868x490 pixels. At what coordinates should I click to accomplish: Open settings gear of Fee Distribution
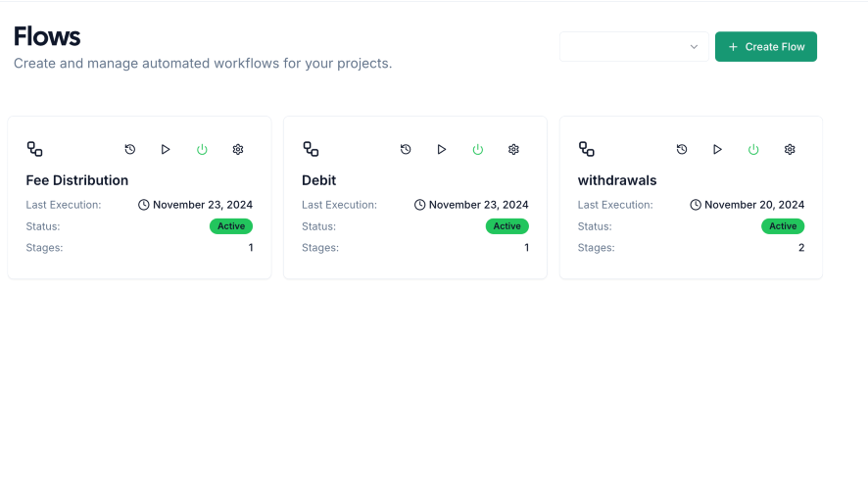pyautogui.click(x=238, y=150)
